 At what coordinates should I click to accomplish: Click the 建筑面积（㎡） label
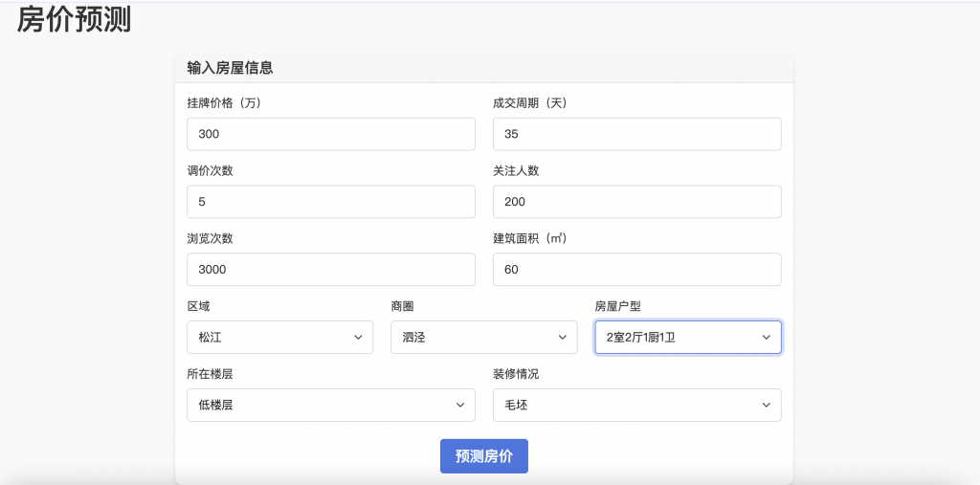pos(530,238)
